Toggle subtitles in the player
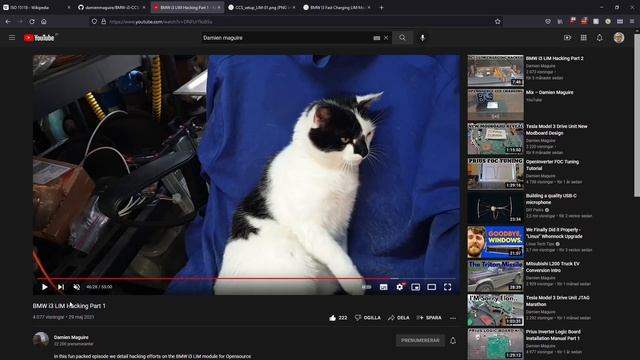 [383, 287]
